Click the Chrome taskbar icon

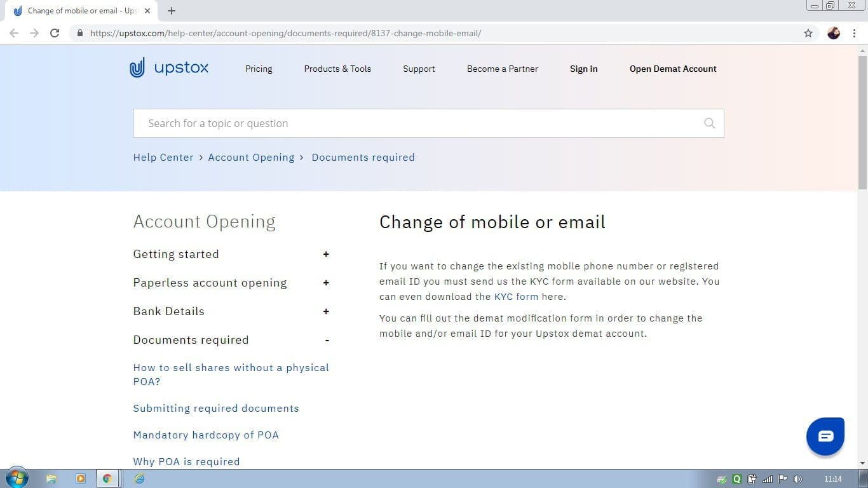[107, 479]
